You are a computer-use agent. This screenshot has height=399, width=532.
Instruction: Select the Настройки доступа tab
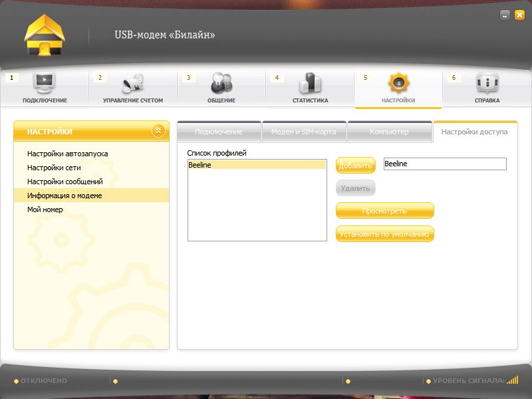[474, 132]
